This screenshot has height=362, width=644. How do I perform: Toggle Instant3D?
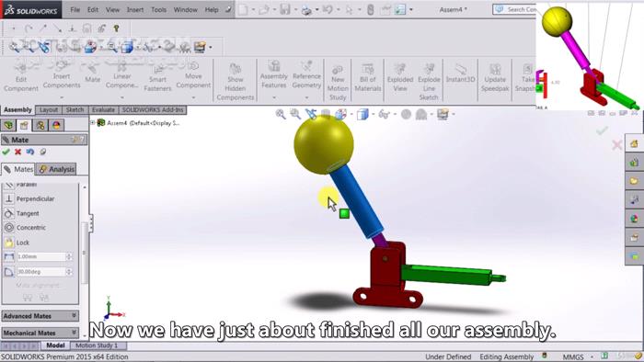460,74
